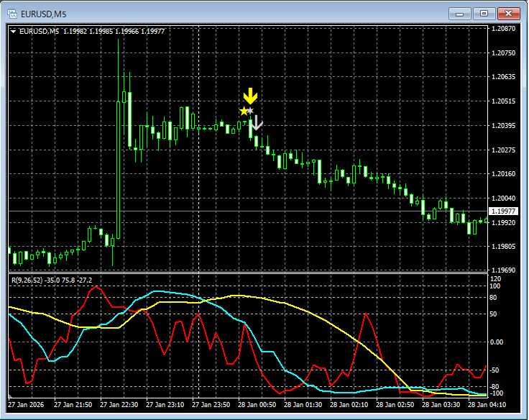
Task: Click the -100 level on indicator scale
Action: [495, 393]
